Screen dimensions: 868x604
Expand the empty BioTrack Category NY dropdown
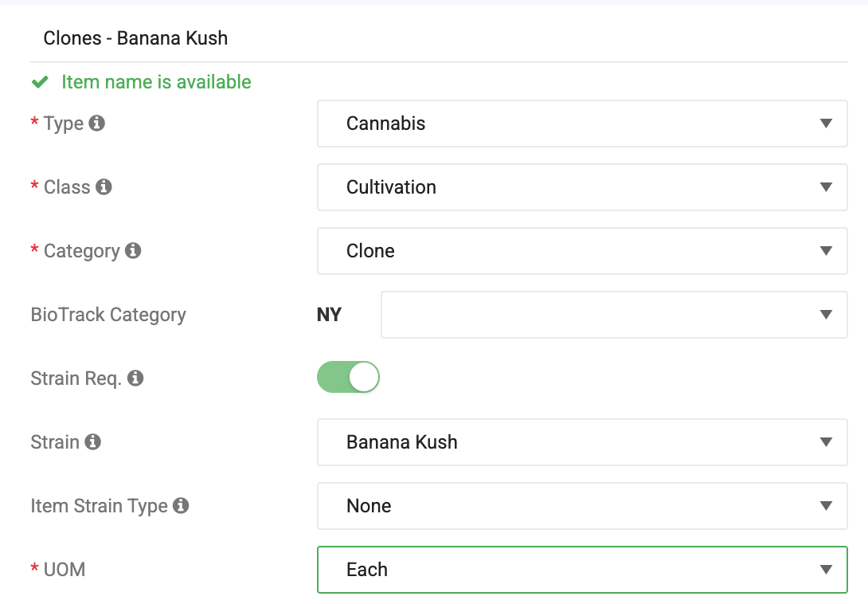(614, 314)
